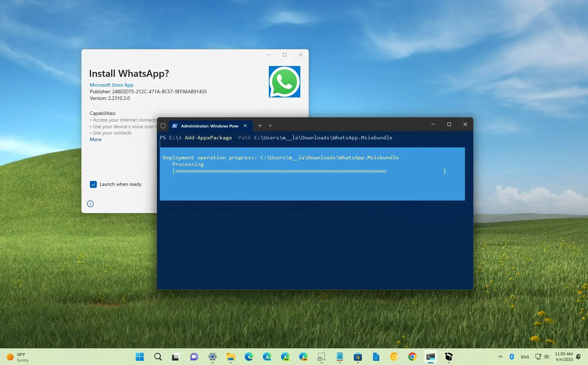Launch Edge Beta from taskbar
This screenshot has width=588, height=365.
pos(267,357)
